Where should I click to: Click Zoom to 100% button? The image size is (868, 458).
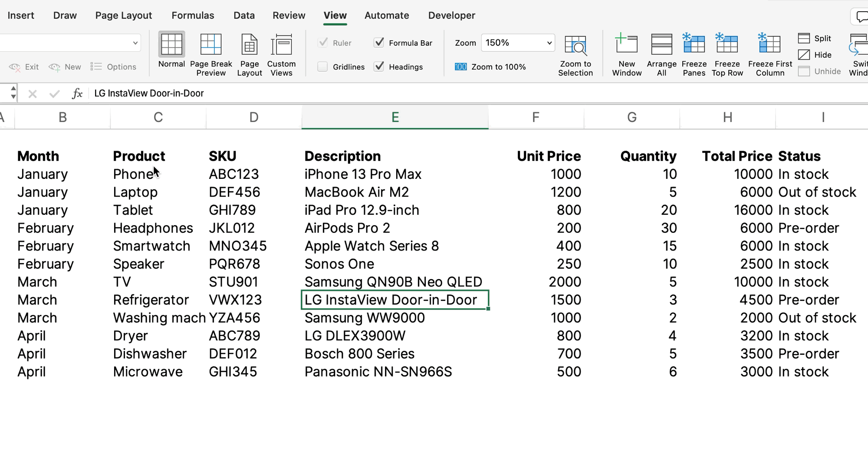click(490, 67)
